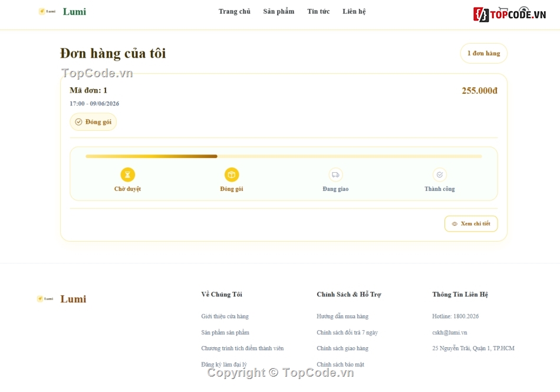Open the Trang chủ menu item
The image size is (560, 392).
pyautogui.click(x=234, y=11)
